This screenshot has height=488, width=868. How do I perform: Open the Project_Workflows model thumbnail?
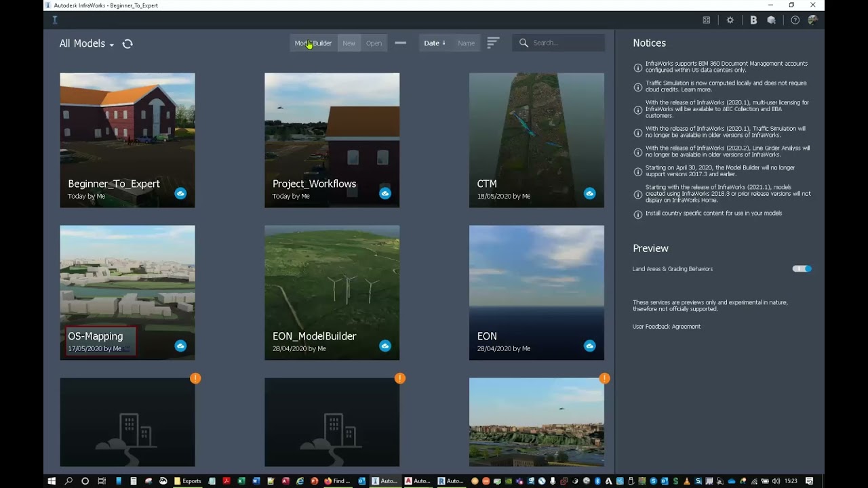point(332,140)
